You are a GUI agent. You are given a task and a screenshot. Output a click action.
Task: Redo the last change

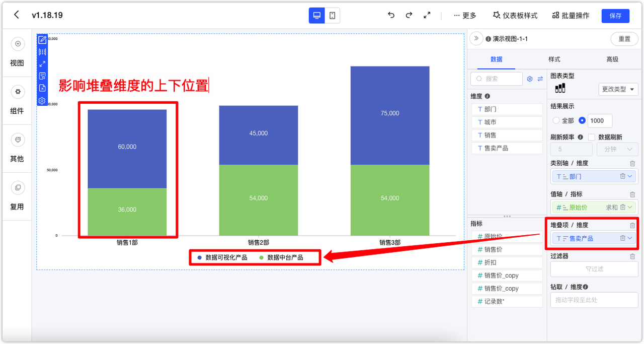pyautogui.click(x=409, y=15)
